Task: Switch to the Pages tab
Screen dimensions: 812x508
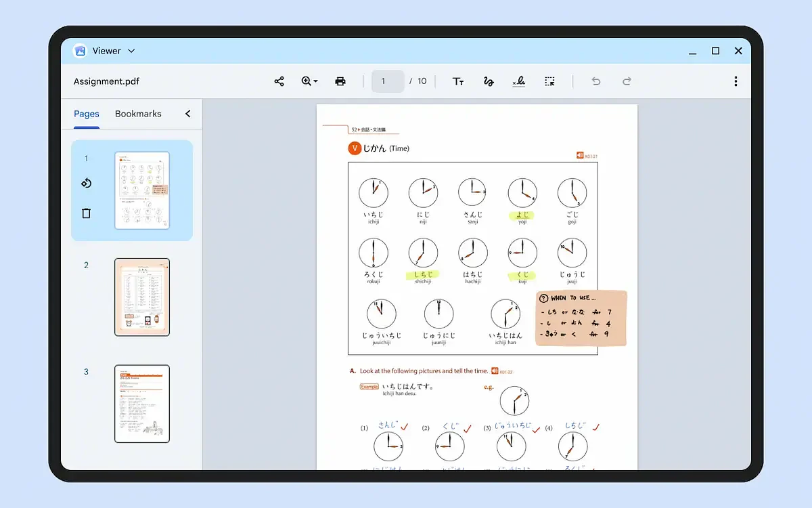Action: tap(87, 114)
